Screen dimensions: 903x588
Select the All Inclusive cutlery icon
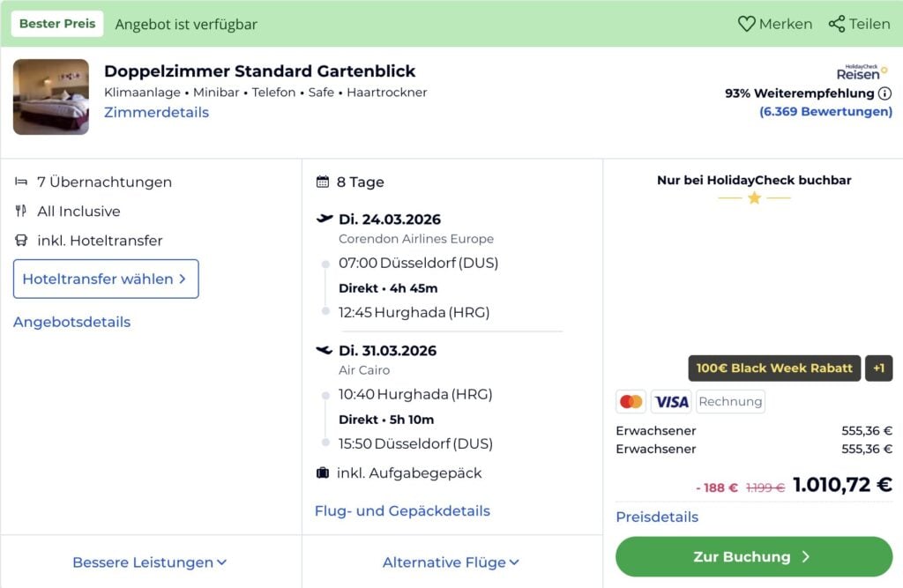20,212
